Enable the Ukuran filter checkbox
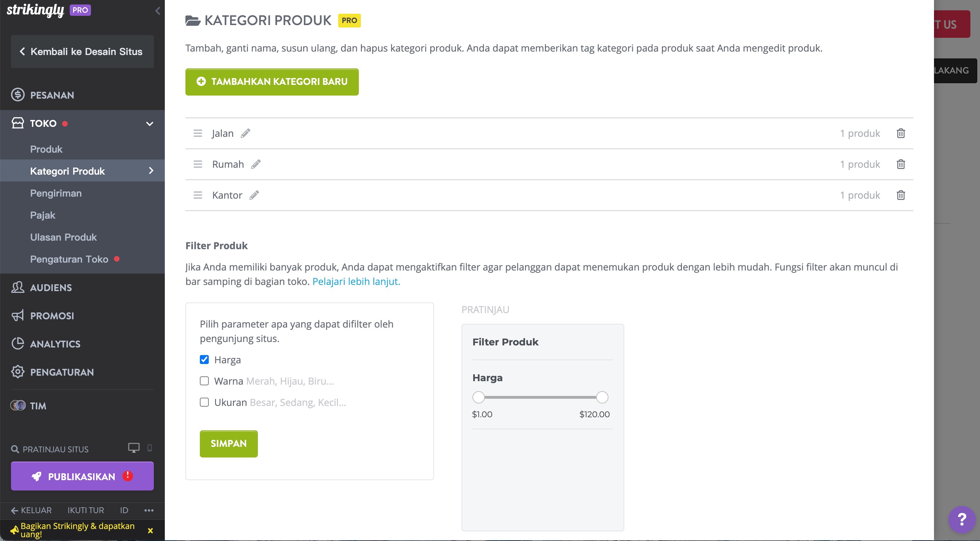This screenshot has height=541, width=980. tap(204, 402)
